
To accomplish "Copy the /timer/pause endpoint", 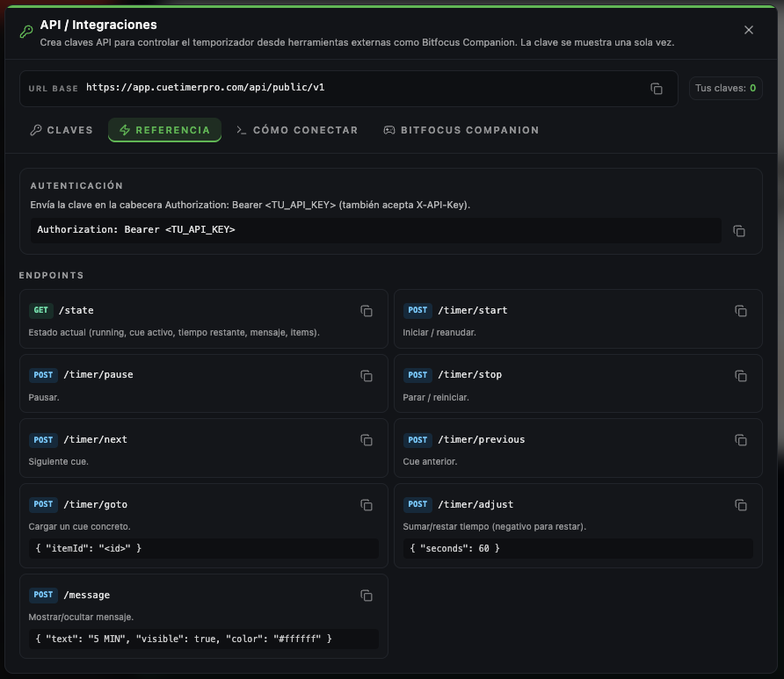I will tap(366, 376).
